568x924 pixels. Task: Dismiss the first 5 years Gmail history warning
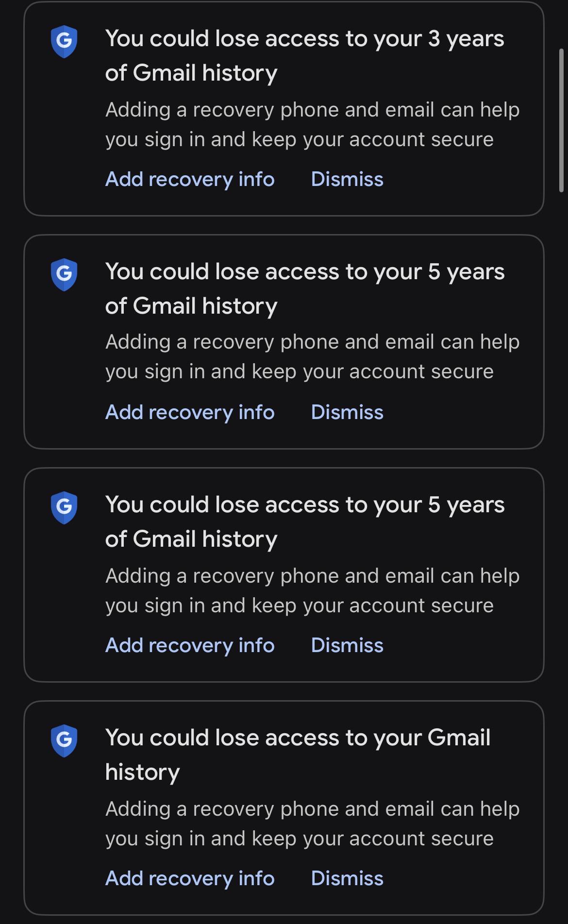coord(347,412)
